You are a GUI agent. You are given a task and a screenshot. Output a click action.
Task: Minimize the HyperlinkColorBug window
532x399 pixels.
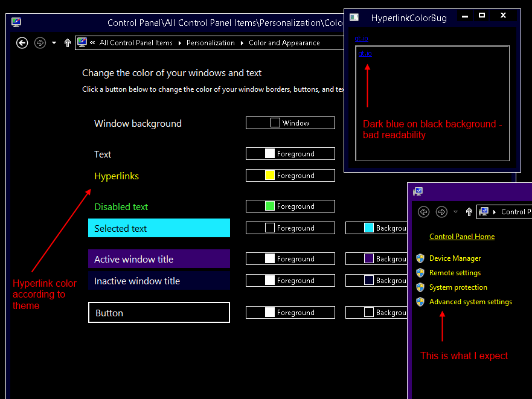pos(465,16)
